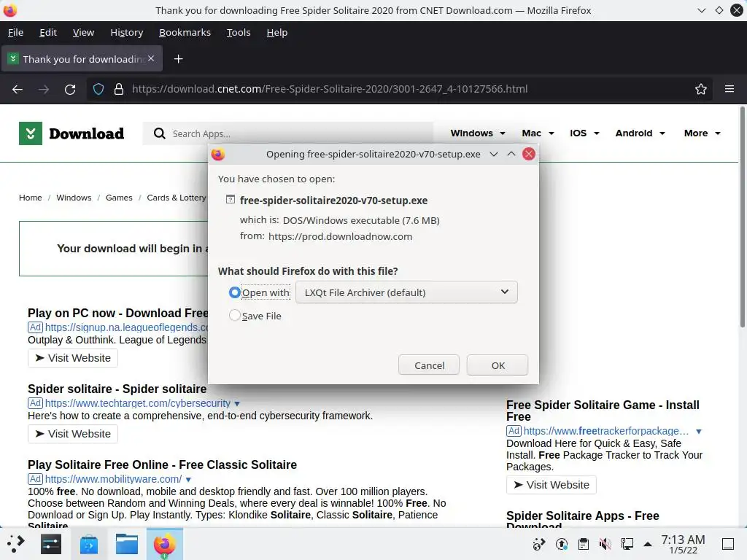Expand the Mac category dropdown
747x560 pixels.
[x=551, y=134]
